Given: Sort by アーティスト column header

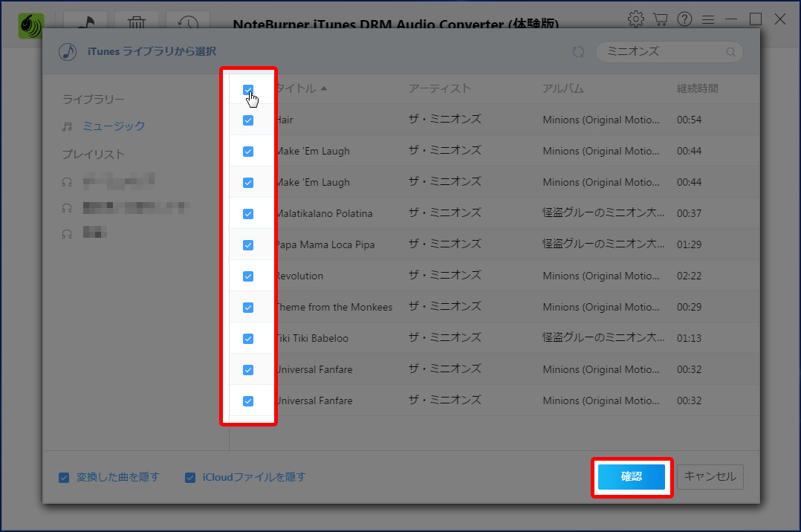Looking at the screenshot, I should (439, 88).
